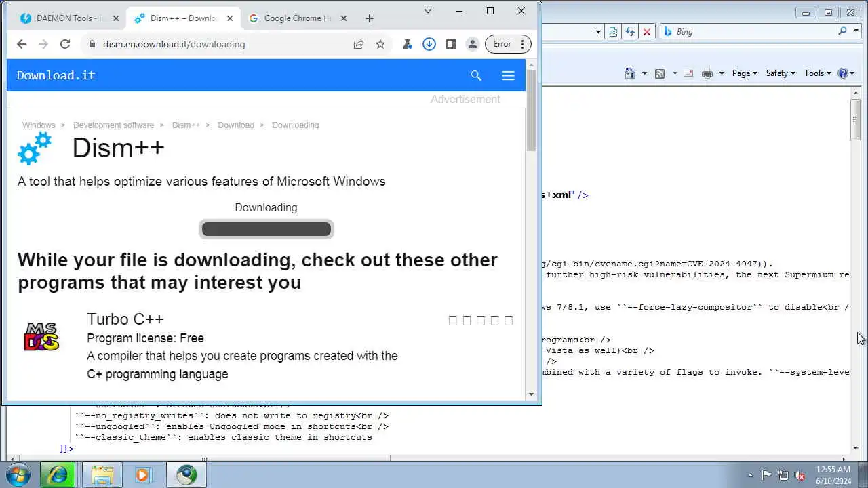The width and height of the screenshot is (868, 488).
Task: Open Internet Explorer from the taskbar
Action: click(58, 475)
